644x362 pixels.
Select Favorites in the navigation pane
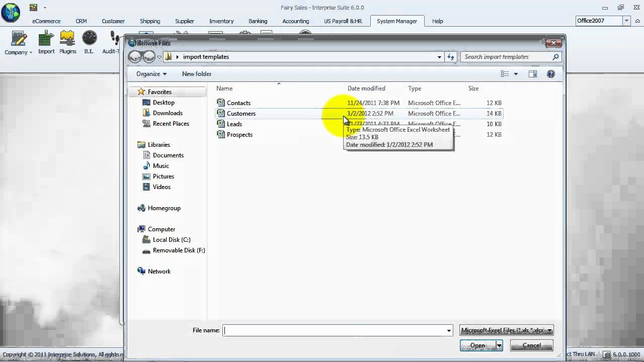pyautogui.click(x=159, y=92)
